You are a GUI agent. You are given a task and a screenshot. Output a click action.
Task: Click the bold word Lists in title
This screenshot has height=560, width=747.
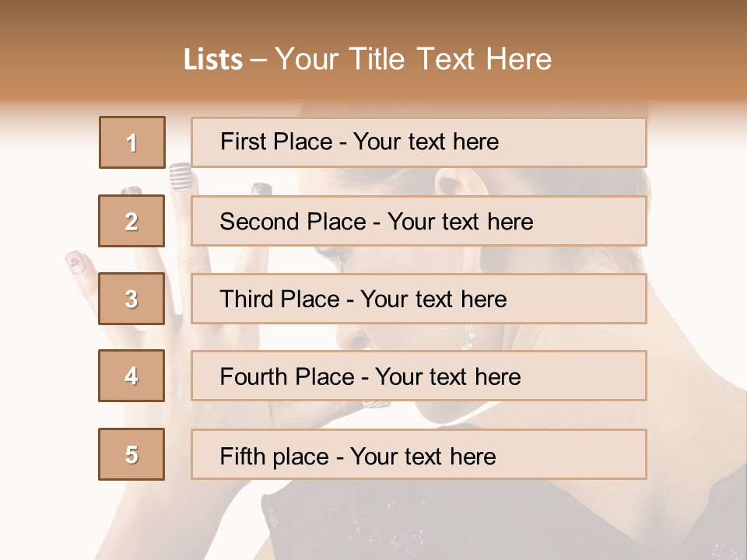click(x=213, y=60)
